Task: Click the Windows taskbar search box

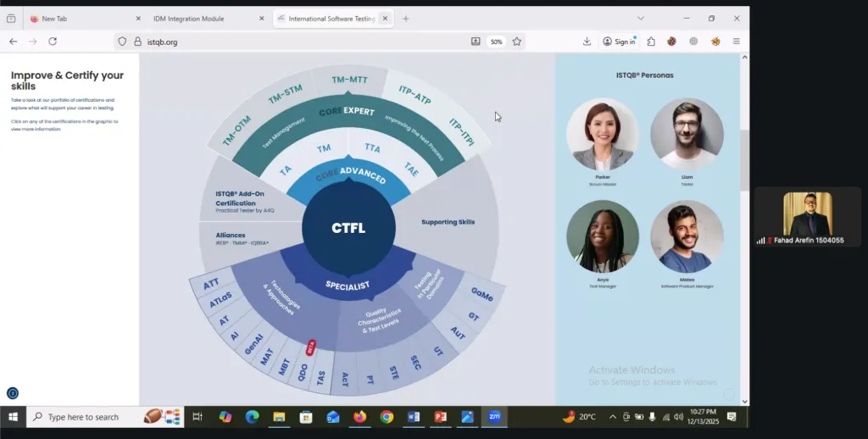Action: [x=105, y=417]
